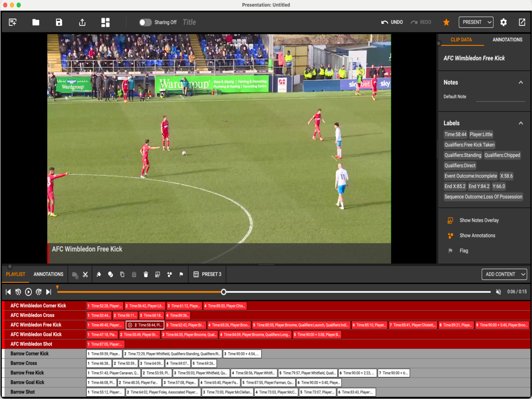Click the video frame of the pitch

pos(219,148)
